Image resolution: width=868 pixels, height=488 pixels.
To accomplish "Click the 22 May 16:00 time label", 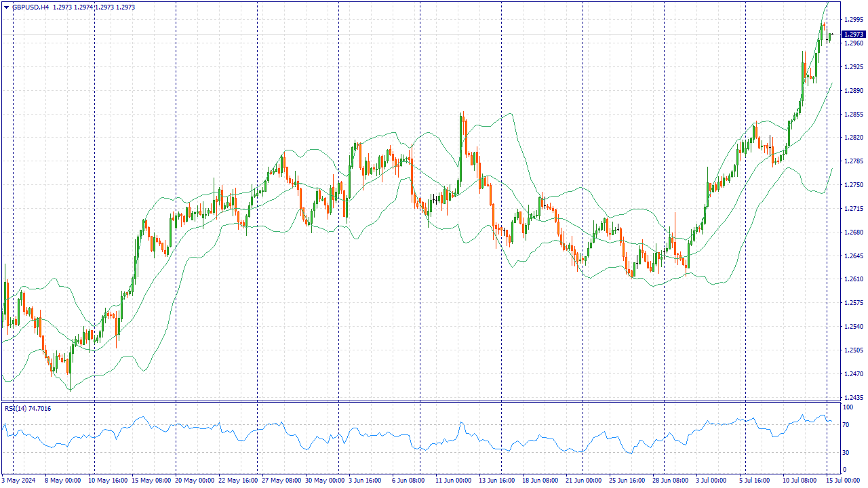I will [x=238, y=481].
